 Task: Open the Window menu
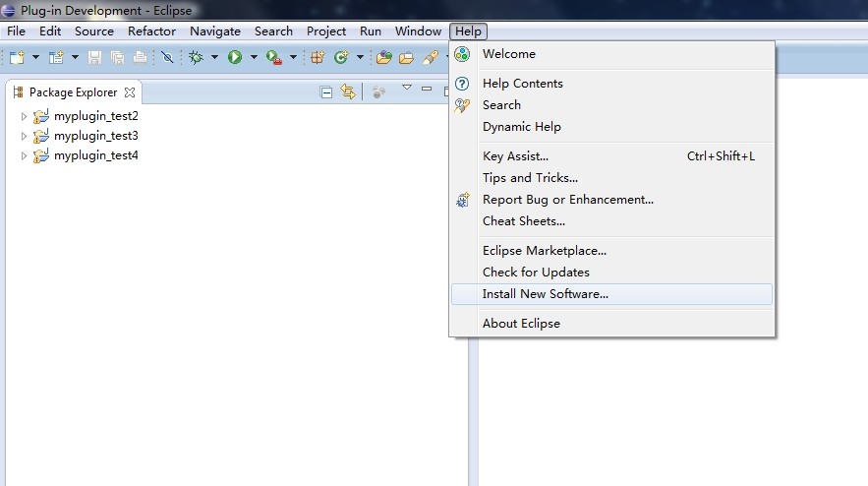[418, 31]
